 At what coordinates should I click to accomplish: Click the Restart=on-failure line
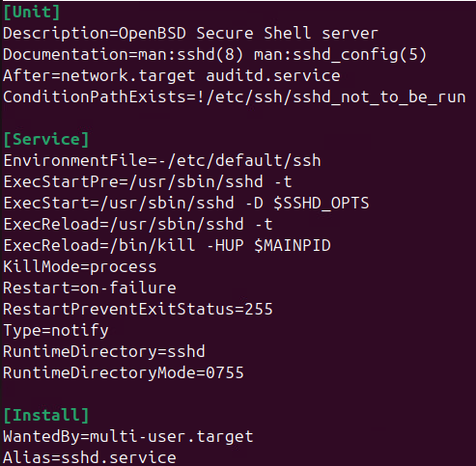90,288
